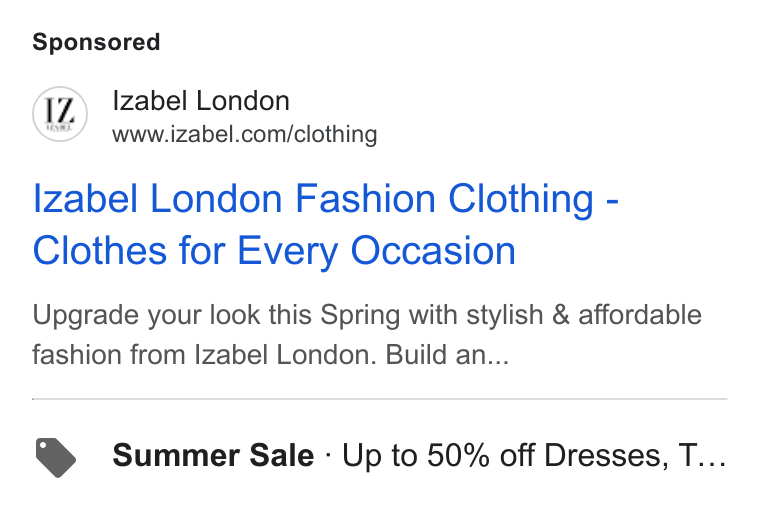Click the word 'Clothing' in the headline's first line
The height and width of the screenshot is (516, 760).
click(521, 198)
